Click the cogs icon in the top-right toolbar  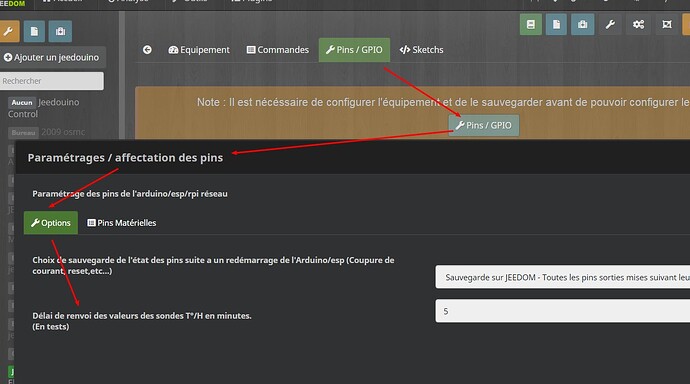[x=639, y=24]
